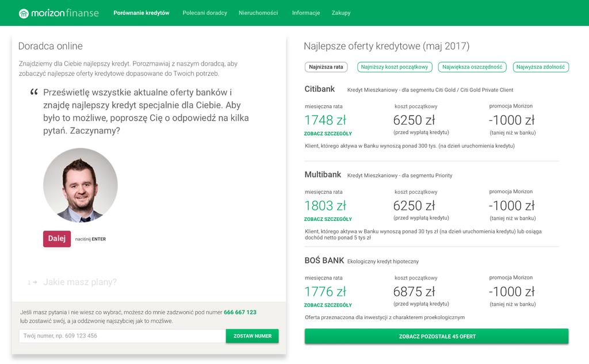The image size is (589, 364).
Task: Open Zobacz szczegóły for BOŚ Bank offer
Action: click(x=328, y=305)
